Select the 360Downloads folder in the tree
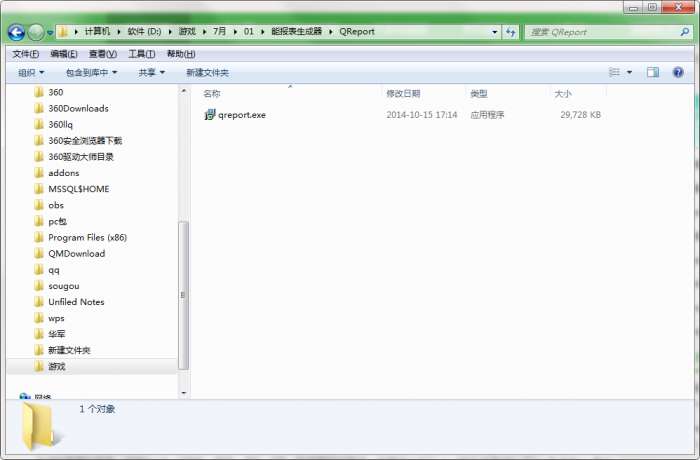700x460 pixels. point(78,109)
